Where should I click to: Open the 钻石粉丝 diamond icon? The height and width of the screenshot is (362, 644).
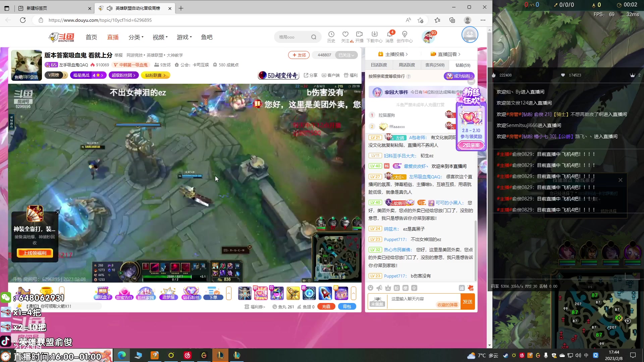click(191, 293)
